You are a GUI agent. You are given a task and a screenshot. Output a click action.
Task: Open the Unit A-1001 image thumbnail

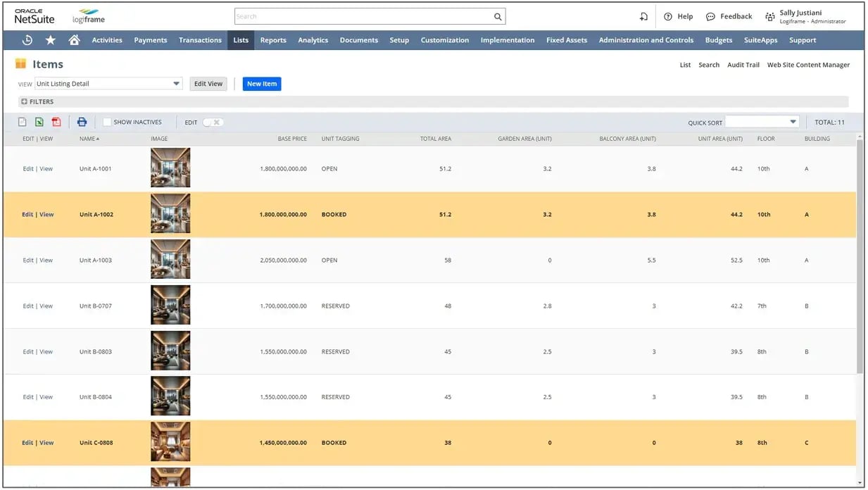tap(170, 168)
